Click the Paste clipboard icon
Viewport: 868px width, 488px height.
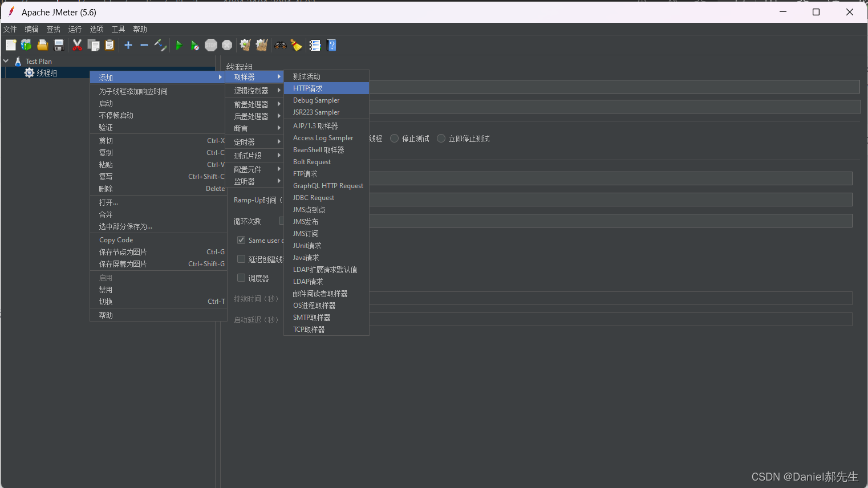[109, 45]
